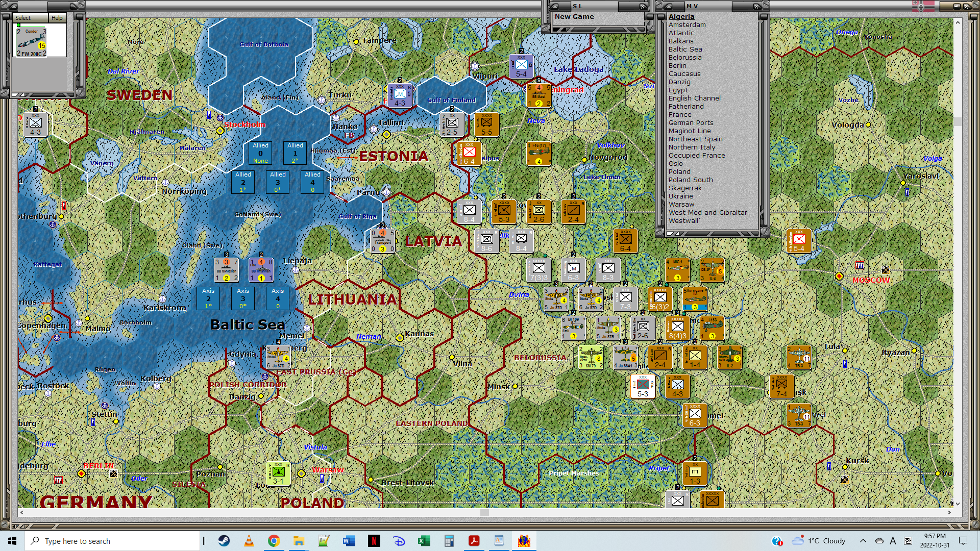
Task: Choose Algeria in the map view list
Action: [681, 16]
